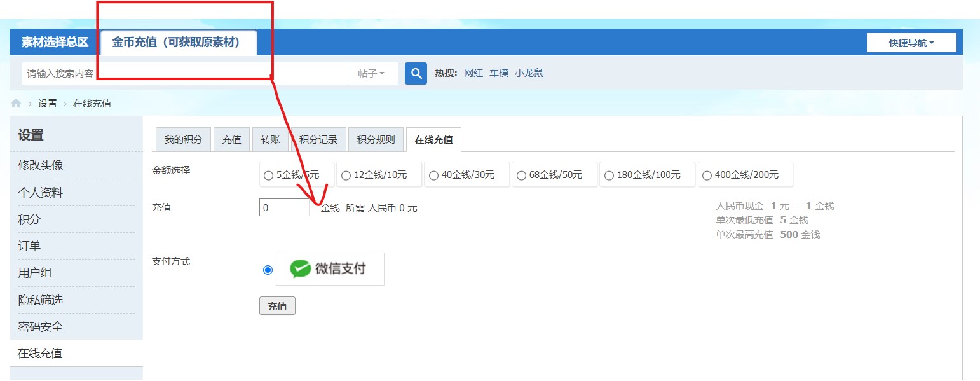Click the blue search magnifier button
Screen dimensions: 980x381
[x=416, y=73]
